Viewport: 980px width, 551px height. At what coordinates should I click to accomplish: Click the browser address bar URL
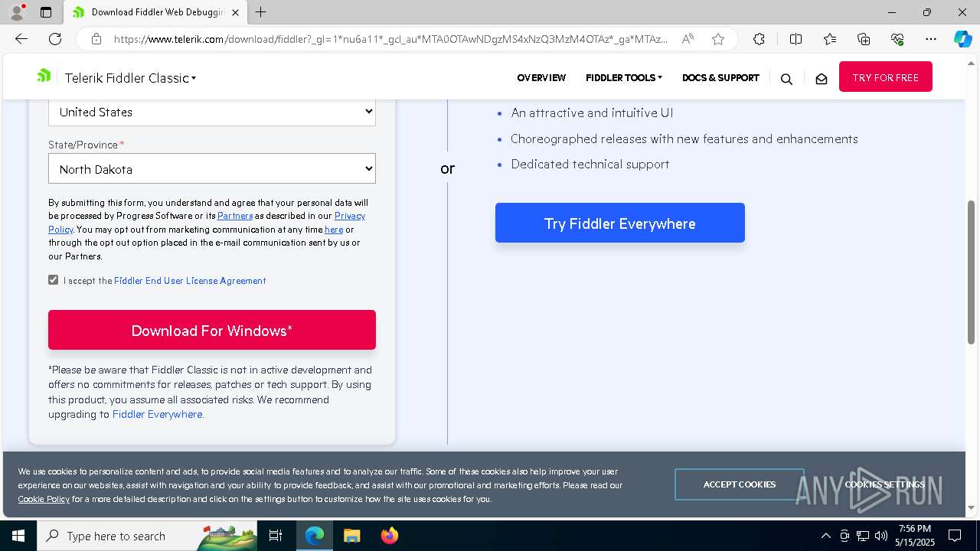pos(390,39)
